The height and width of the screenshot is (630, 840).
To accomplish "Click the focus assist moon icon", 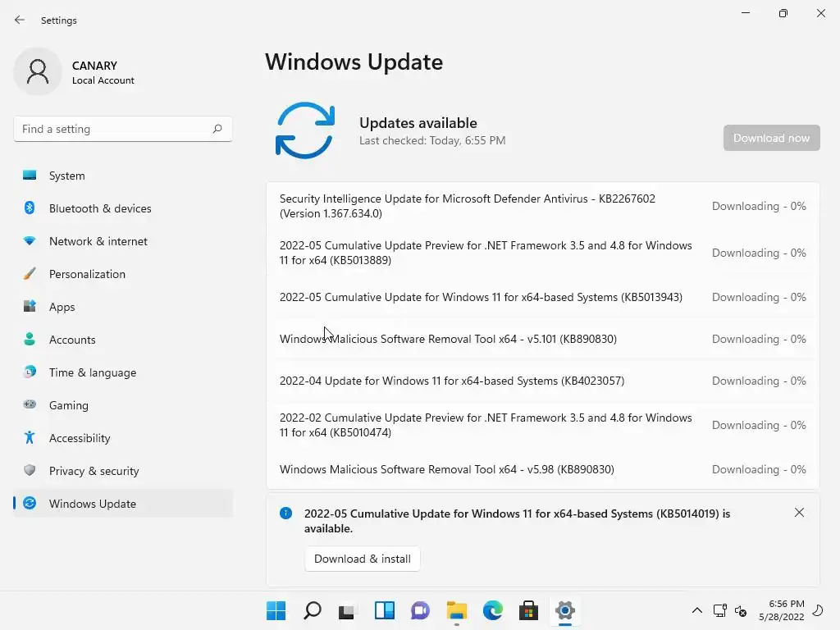I will point(818,610).
